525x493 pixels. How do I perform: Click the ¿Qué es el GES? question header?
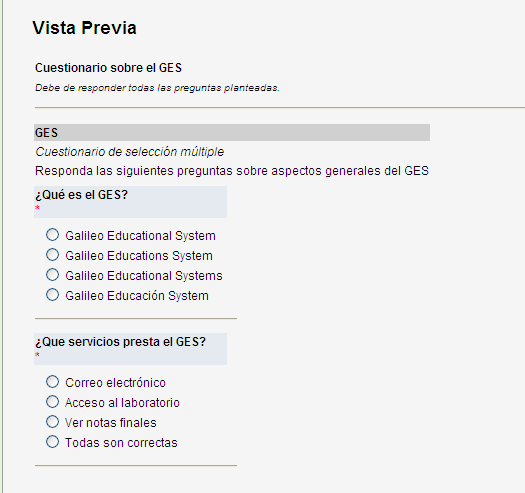131,202
